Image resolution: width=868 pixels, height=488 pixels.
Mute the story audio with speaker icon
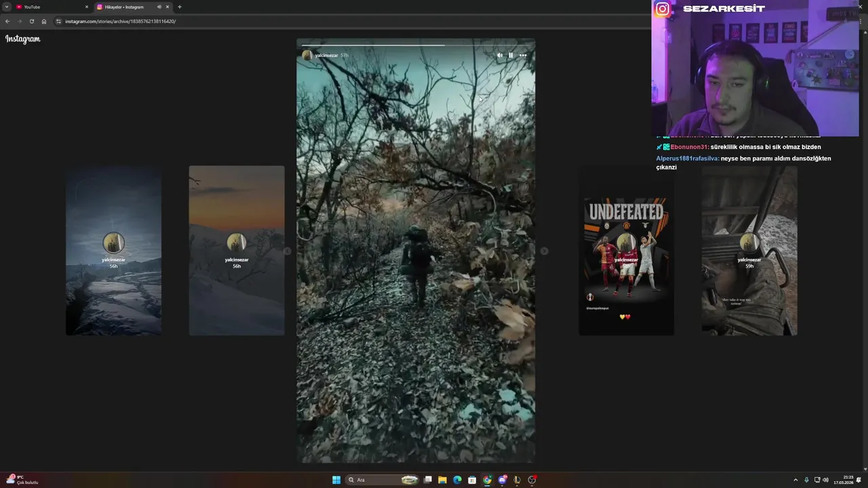coord(500,56)
